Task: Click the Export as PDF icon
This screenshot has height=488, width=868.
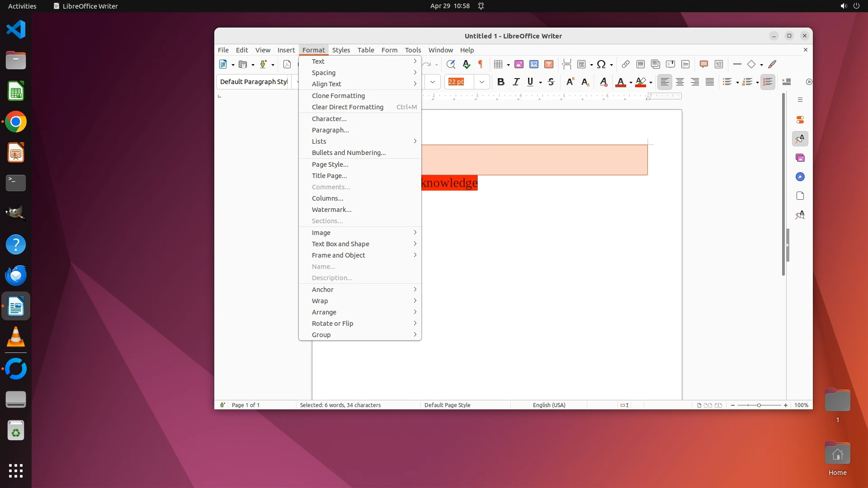Action: click(x=287, y=64)
